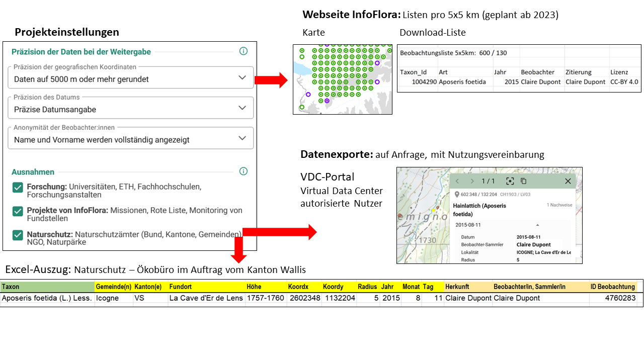
Task: Click the info icon beside Präzision der Daten heading
Action: tap(244, 51)
